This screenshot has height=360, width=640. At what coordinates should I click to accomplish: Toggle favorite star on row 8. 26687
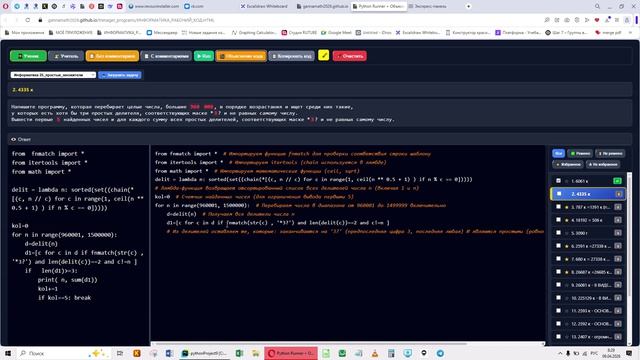click(567, 272)
